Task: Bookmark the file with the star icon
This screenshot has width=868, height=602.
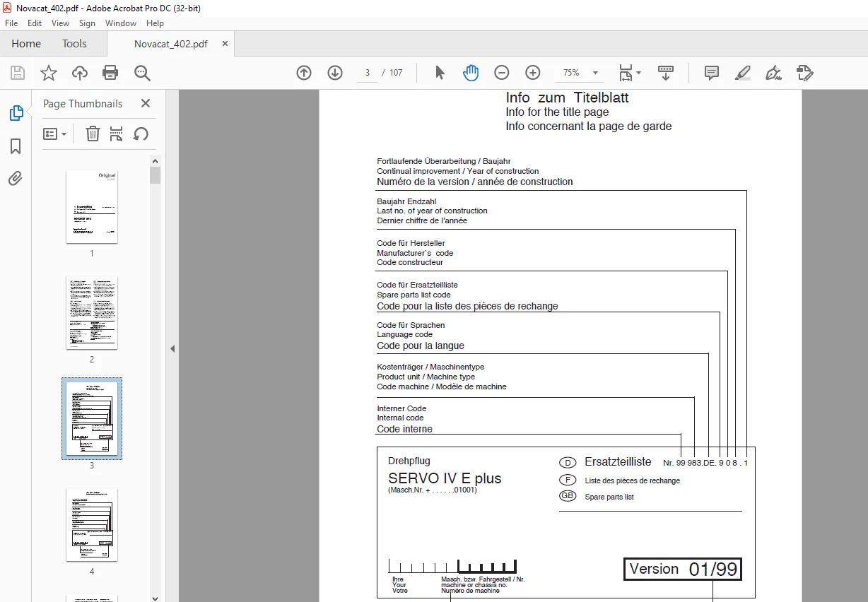Action: (x=48, y=73)
